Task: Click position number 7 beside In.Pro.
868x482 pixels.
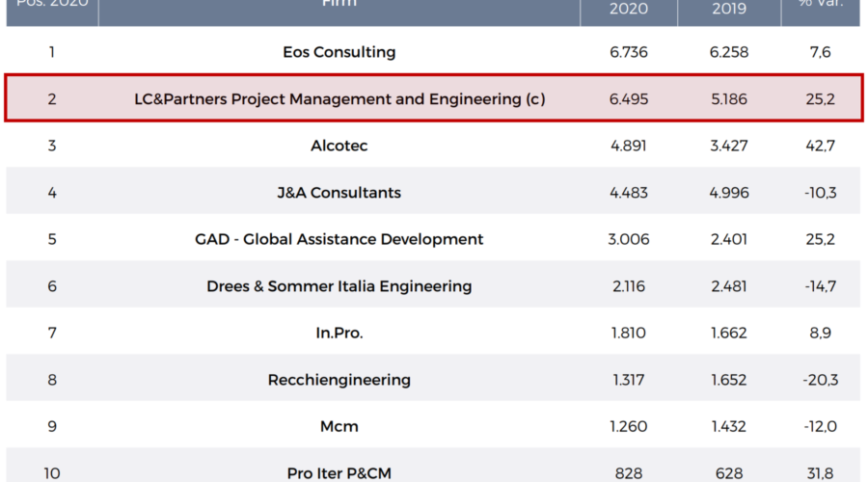Action: point(52,333)
